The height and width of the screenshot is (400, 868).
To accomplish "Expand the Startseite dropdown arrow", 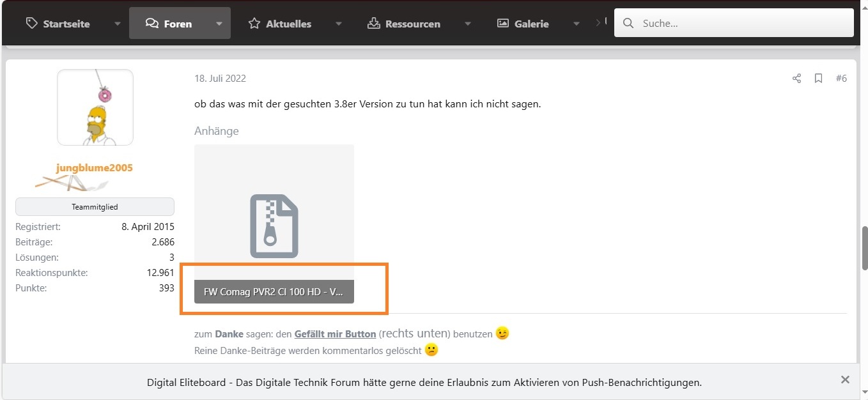I will (117, 24).
